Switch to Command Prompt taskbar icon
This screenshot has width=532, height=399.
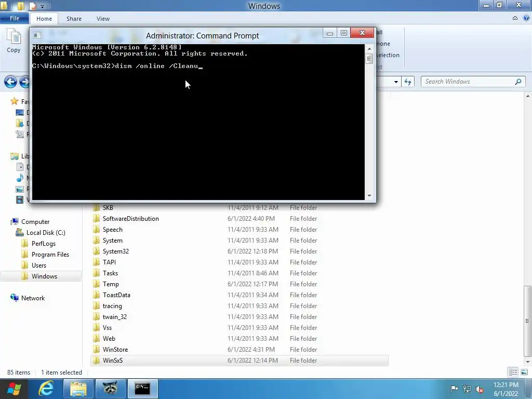click(142, 389)
